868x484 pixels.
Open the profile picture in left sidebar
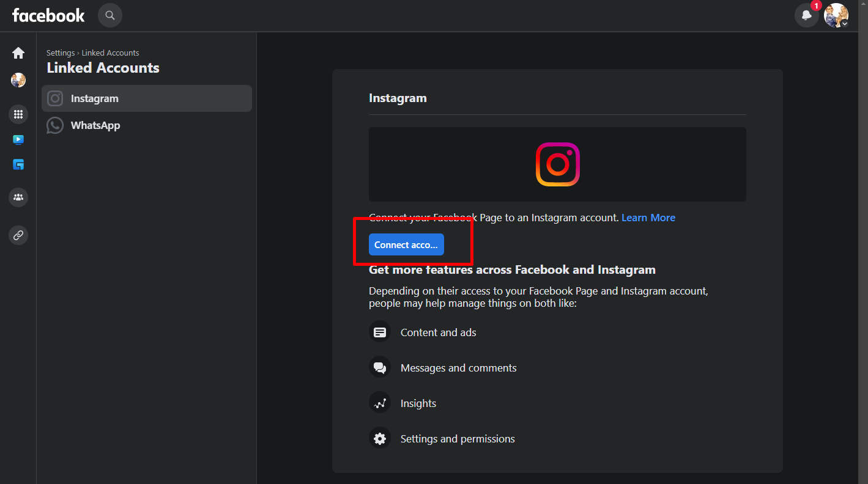click(x=18, y=80)
